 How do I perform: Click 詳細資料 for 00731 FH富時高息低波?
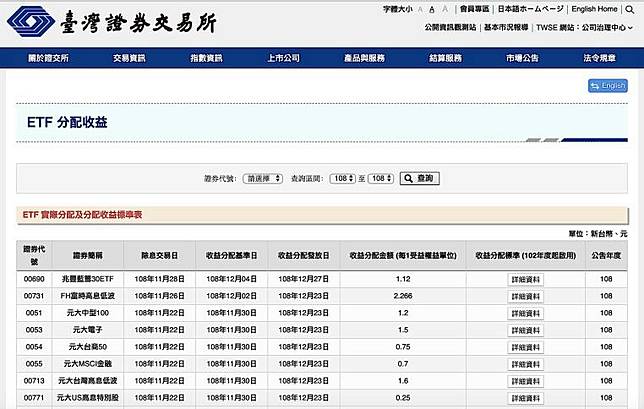pos(526,296)
